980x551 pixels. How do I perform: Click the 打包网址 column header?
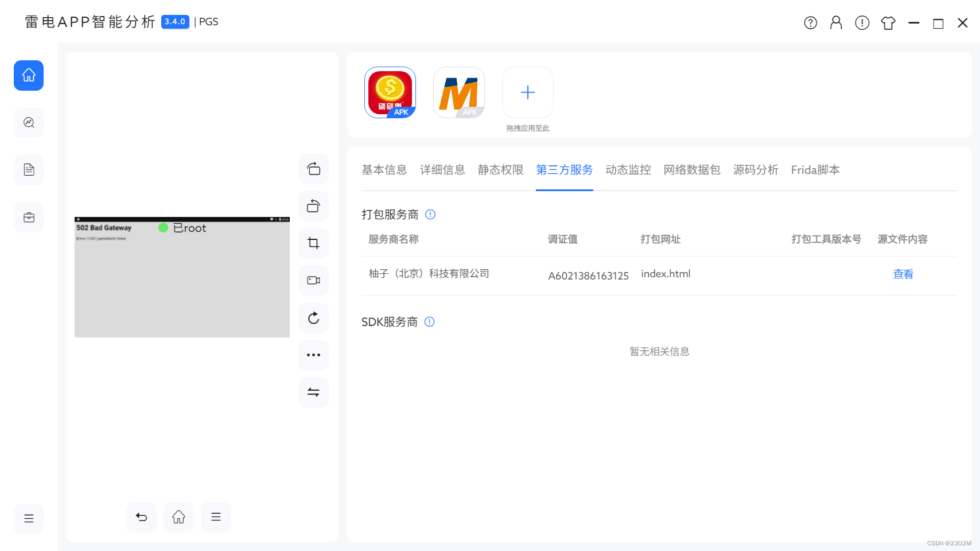click(661, 239)
